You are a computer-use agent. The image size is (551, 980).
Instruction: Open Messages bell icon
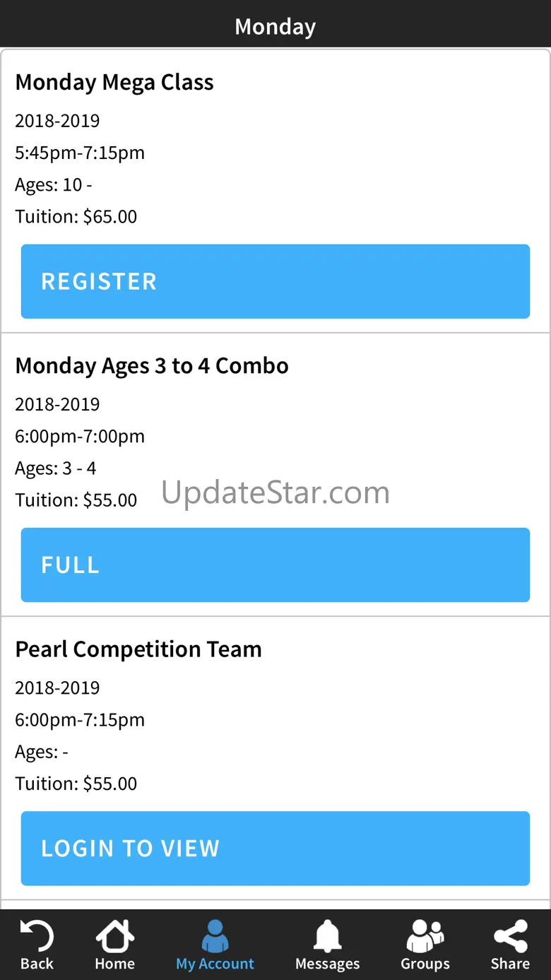point(327,935)
